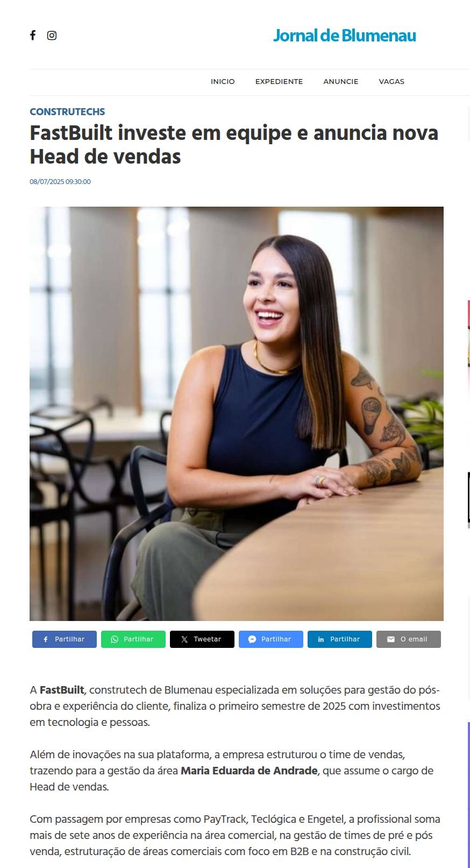Click the O email share button
Viewport: 470px width, 868px height.
(x=409, y=639)
